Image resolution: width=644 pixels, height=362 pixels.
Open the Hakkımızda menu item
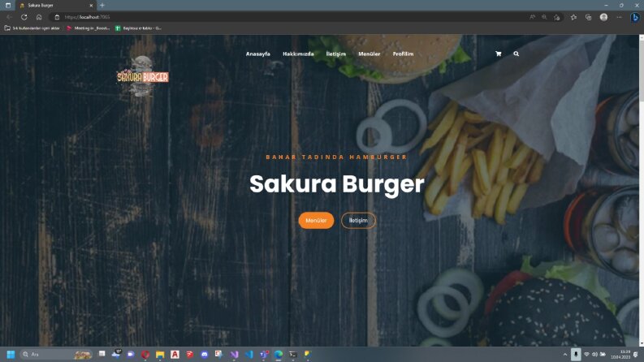tap(298, 54)
